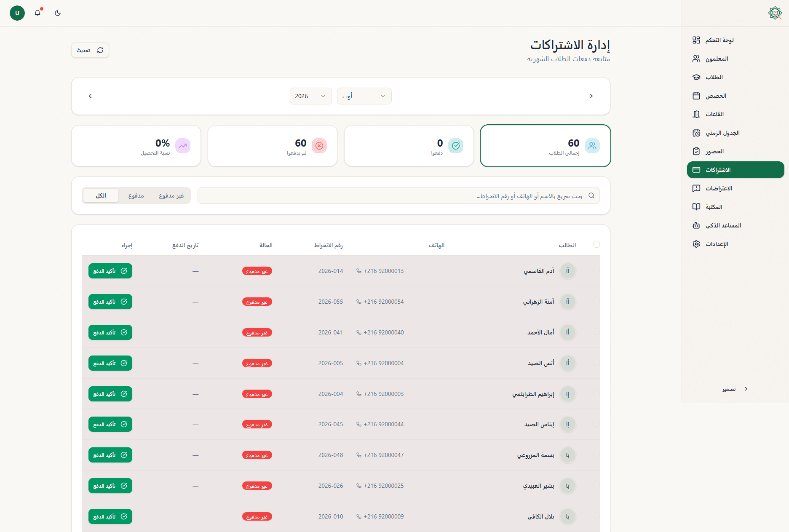Confirm payment for آدم القاسمي
Viewport: 789px width, 532px height.
[110, 271]
